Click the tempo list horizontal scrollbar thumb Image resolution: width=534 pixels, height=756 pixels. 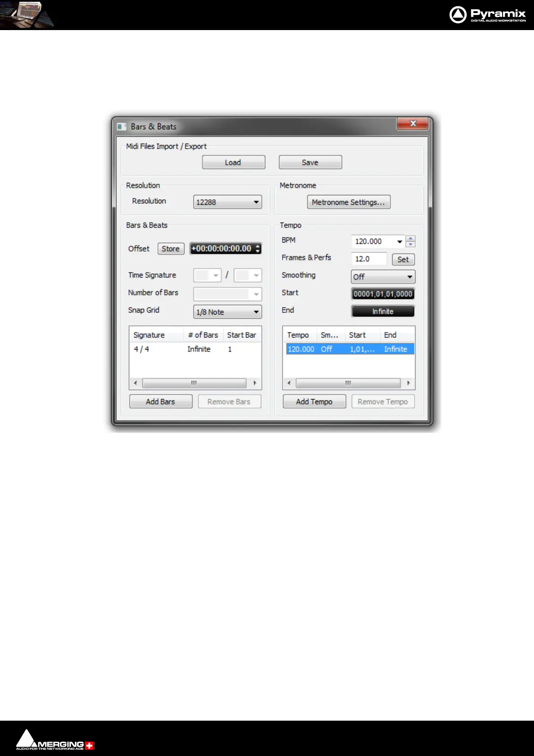[x=348, y=383]
